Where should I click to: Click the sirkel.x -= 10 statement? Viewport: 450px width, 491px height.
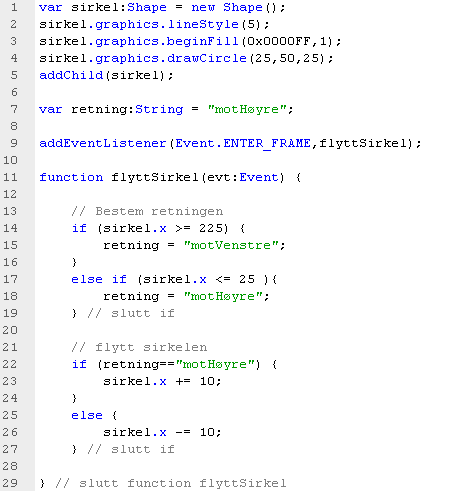pyautogui.click(x=162, y=432)
